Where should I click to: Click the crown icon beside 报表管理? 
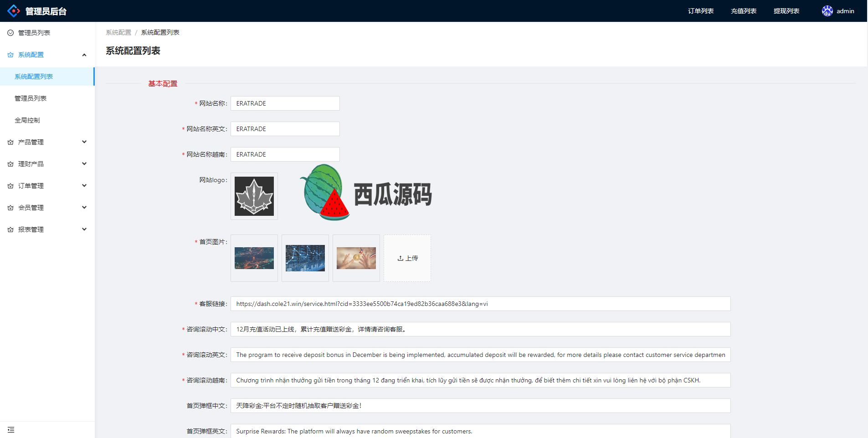(x=10, y=229)
